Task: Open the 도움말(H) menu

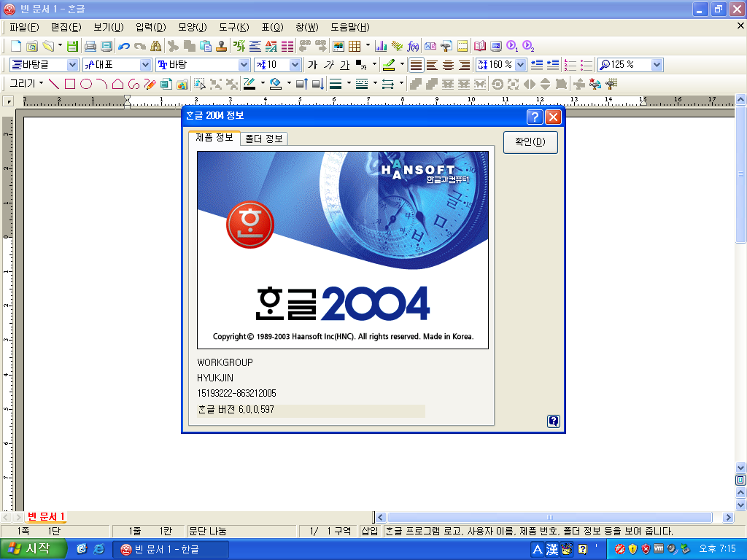Action: 350,27
